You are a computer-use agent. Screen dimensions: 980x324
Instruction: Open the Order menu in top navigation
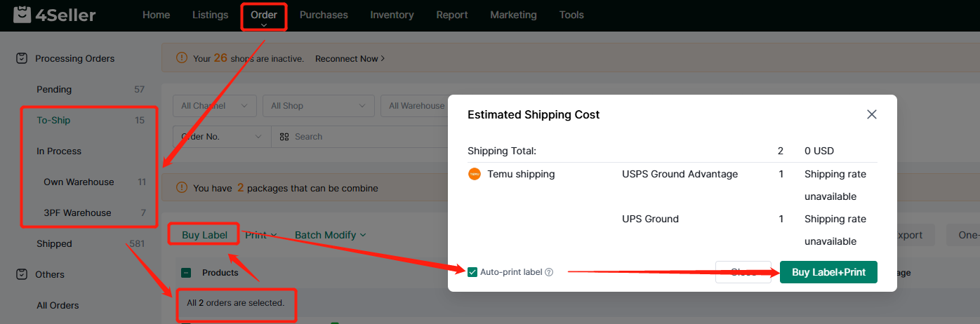[x=264, y=15]
